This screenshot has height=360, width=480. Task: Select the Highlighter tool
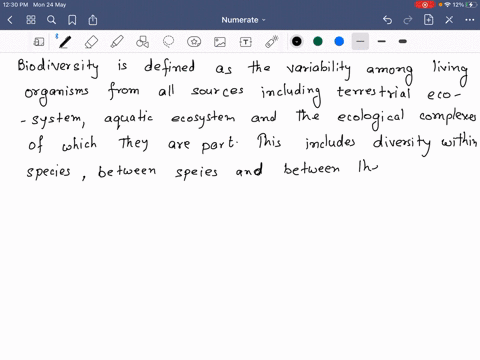click(x=117, y=42)
